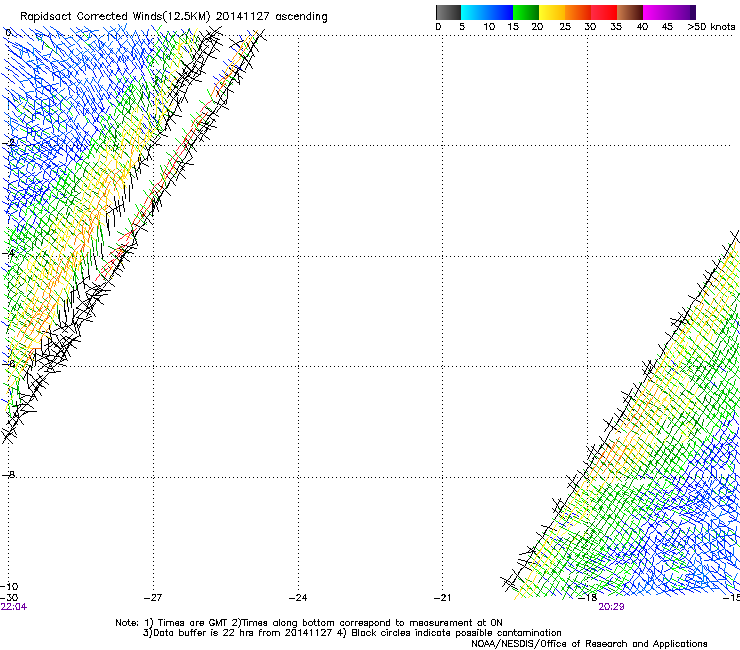740x650 pixels.
Task: Click the legend tick label '10'
Action: [x=489, y=27]
